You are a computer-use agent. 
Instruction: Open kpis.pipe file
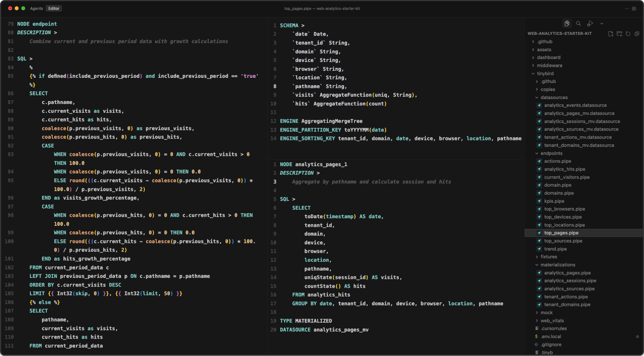pos(554,201)
